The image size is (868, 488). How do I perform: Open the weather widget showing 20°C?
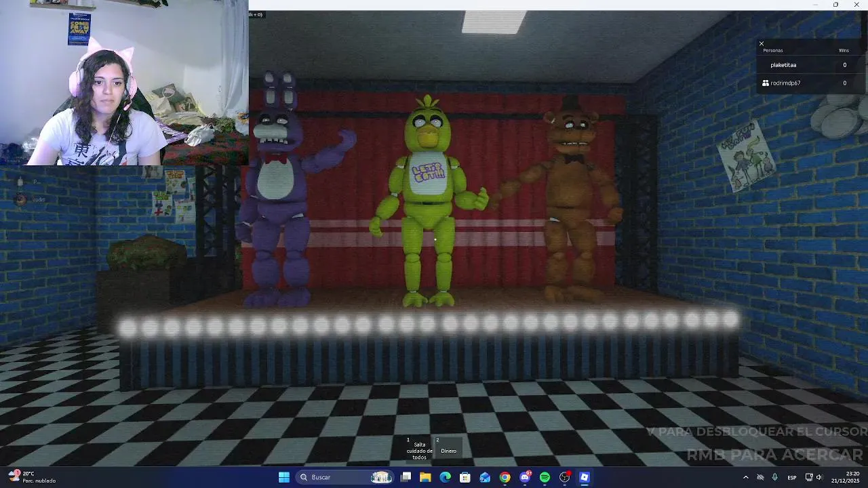[33, 477]
